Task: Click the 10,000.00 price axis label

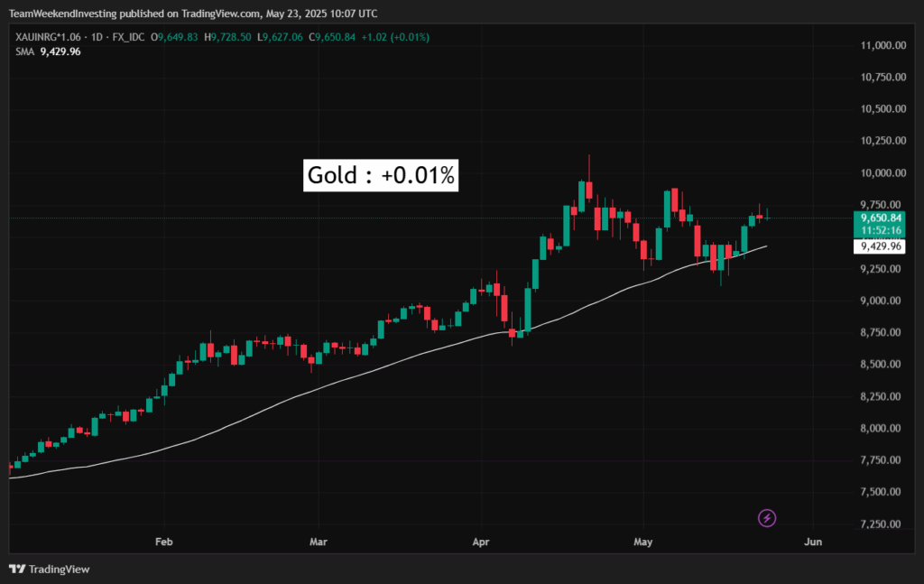Action: pyautogui.click(x=883, y=172)
